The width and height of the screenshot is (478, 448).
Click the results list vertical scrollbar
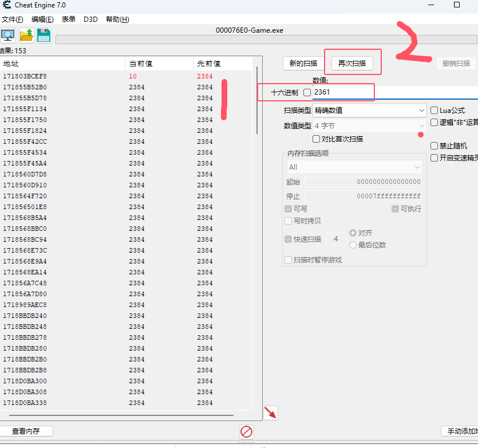257,100
